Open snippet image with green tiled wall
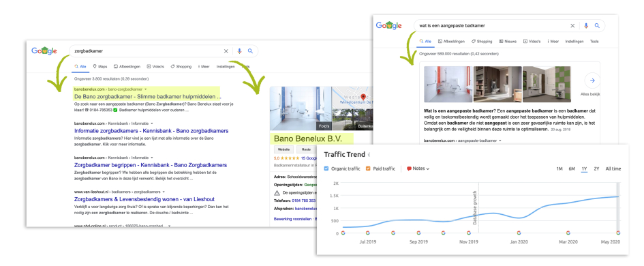The height and width of the screenshot is (266, 644). tap(547, 84)
